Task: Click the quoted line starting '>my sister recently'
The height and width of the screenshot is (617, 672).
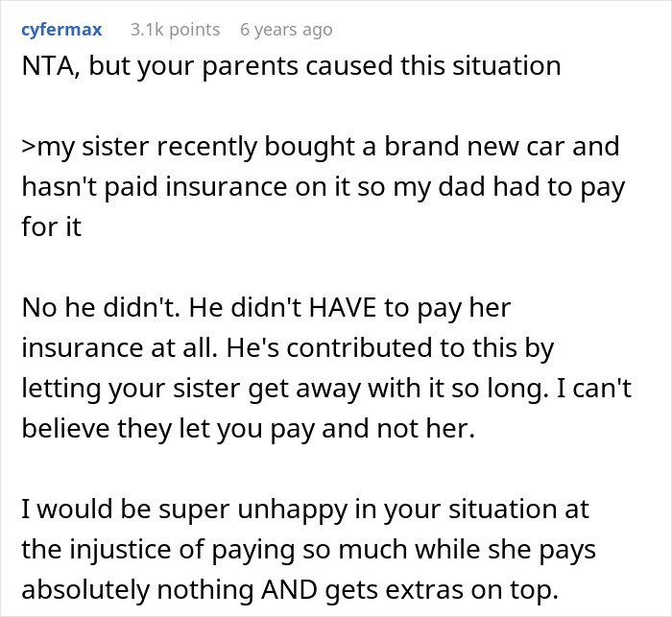Action: [x=318, y=149]
